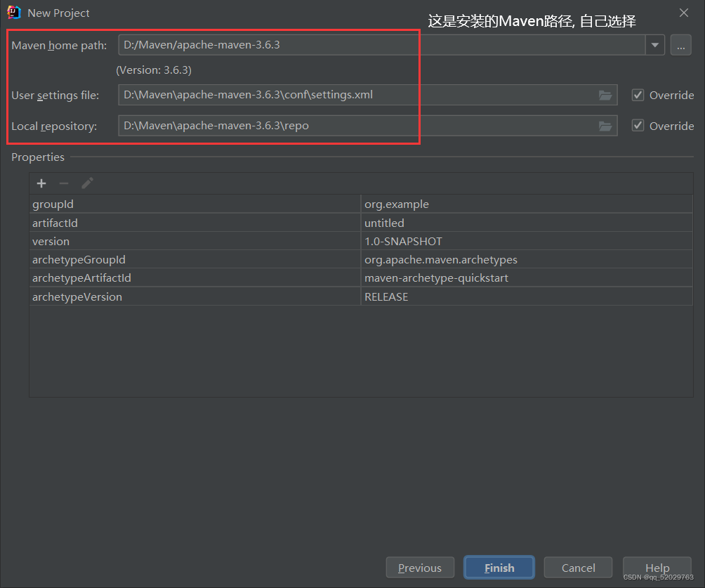Click the User settings file label
Screen dimensions: 705x588
coord(55,96)
